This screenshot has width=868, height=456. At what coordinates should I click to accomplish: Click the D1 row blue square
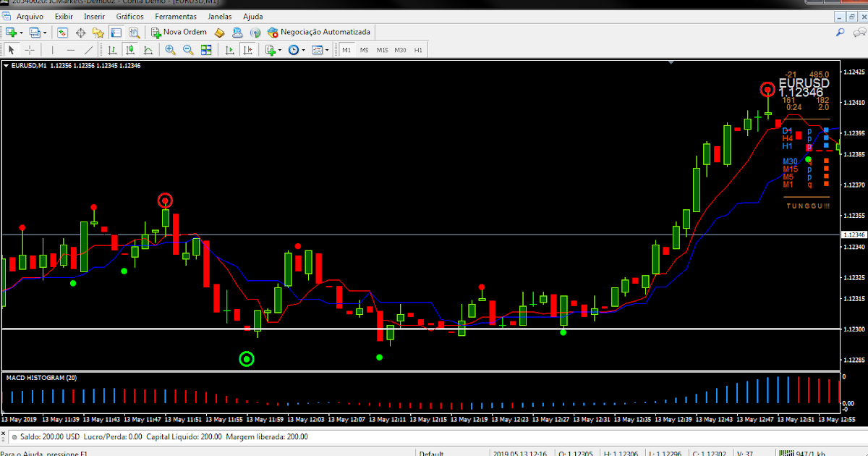click(826, 130)
